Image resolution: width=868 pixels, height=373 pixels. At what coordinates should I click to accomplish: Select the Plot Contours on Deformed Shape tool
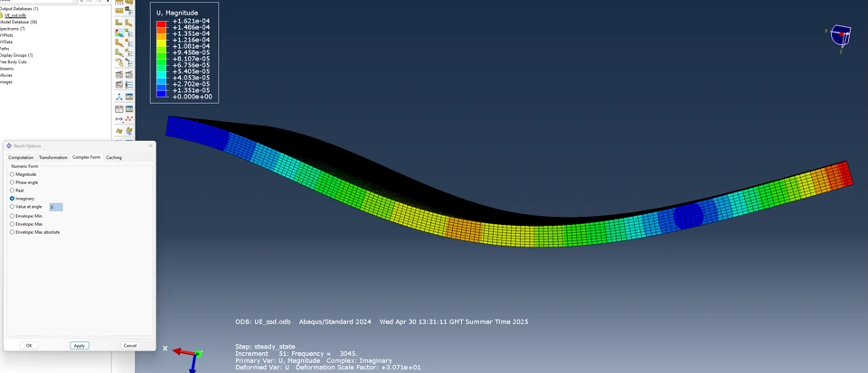pyautogui.click(x=119, y=32)
